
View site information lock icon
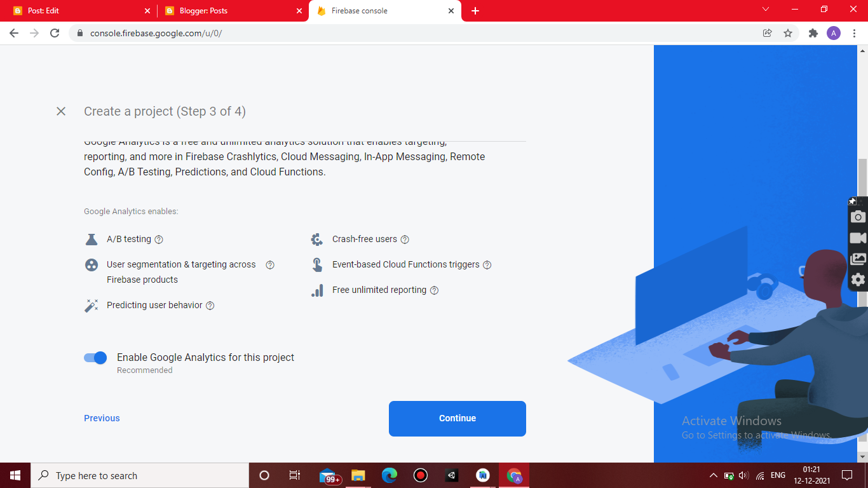tap(80, 33)
